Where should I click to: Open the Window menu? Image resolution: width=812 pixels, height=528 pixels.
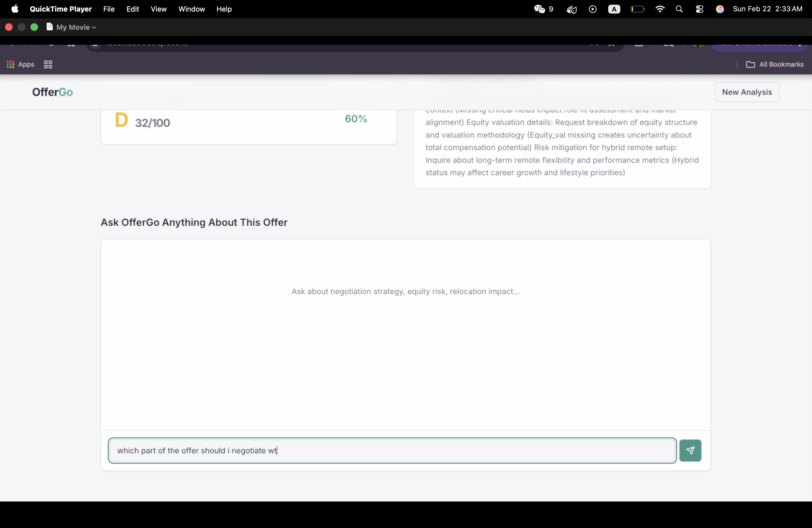(x=191, y=9)
